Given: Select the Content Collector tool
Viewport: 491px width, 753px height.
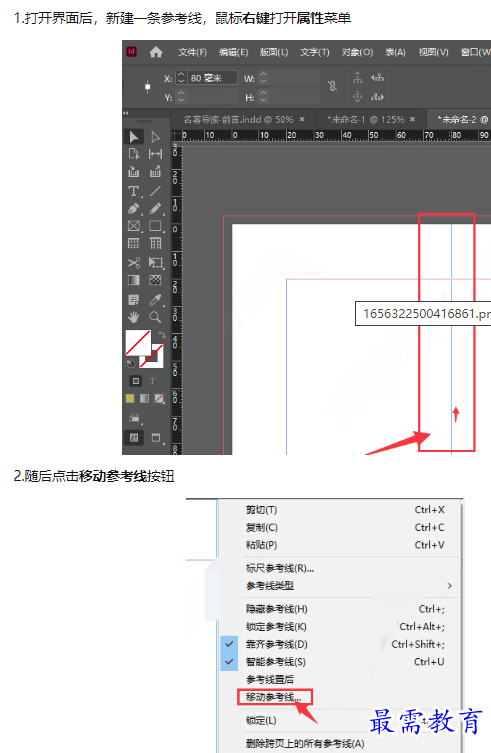Looking at the screenshot, I should (x=134, y=172).
